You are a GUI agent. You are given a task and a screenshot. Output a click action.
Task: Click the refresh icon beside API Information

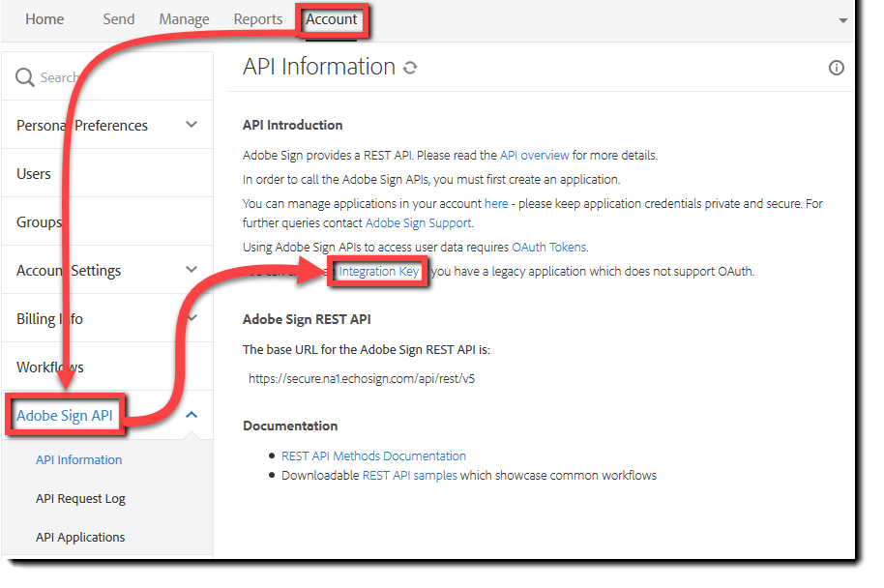click(x=411, y=68)
